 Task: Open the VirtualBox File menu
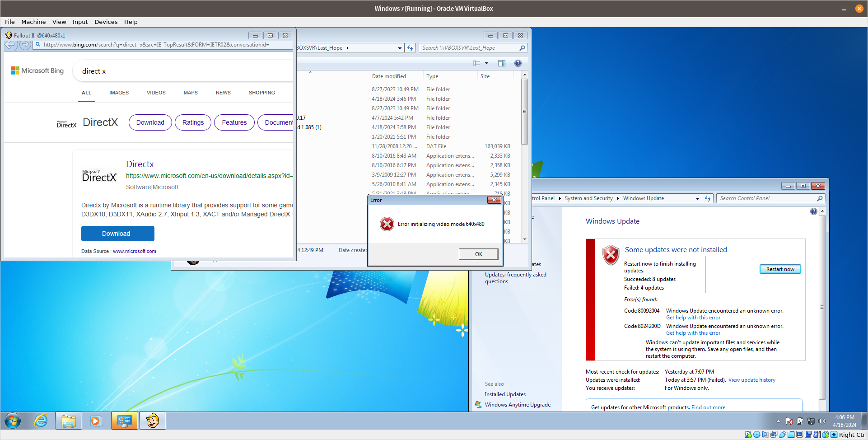10,22
